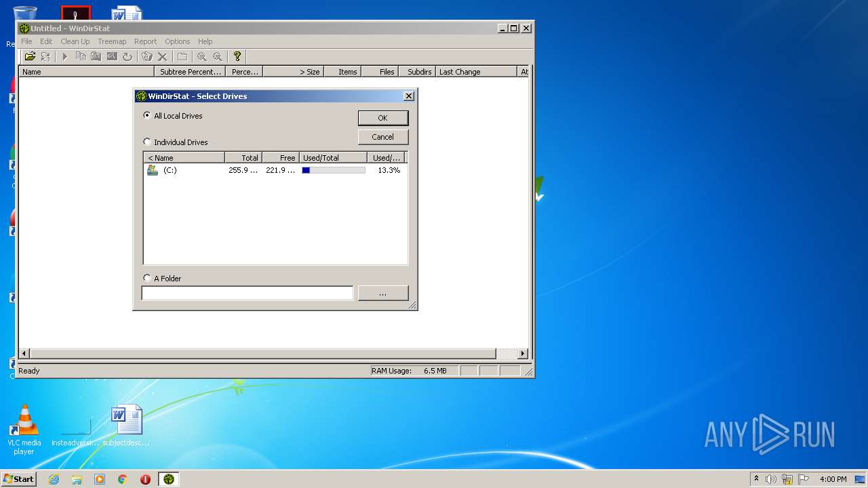The height and width of the screenshot is (488, 868).
Task: Click the Used/Total column header
Action: pos(333,158)
